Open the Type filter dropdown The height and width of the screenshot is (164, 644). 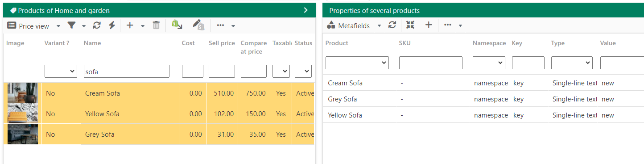click(572, 63)
